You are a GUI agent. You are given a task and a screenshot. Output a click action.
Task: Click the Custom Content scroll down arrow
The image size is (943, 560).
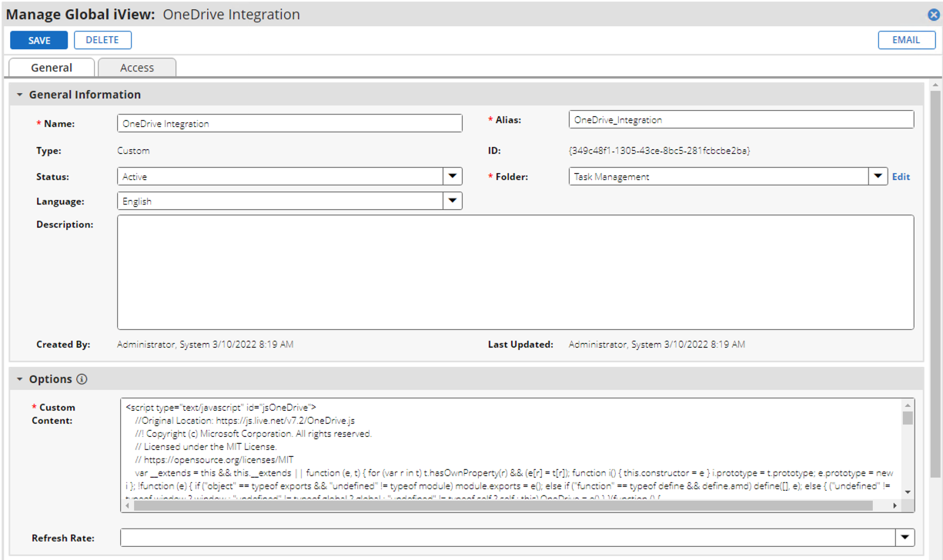click(x=908, y=492)
